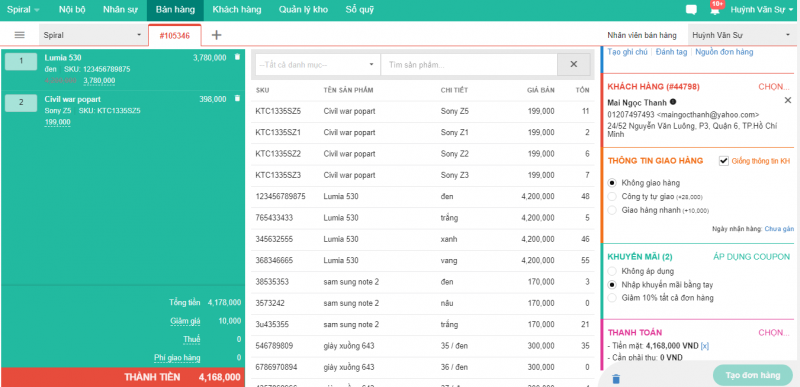The height and width of the screenshot is (387, 800).
Task: Select sam sung note 2 nâu row 3573242
Action: (x=423, y=303)
